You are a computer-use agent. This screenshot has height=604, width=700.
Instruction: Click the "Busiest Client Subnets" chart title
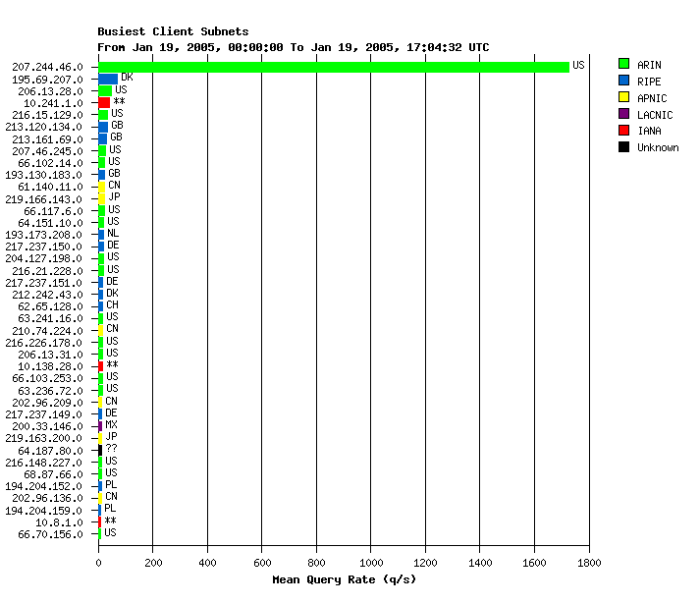coord(173,31)
